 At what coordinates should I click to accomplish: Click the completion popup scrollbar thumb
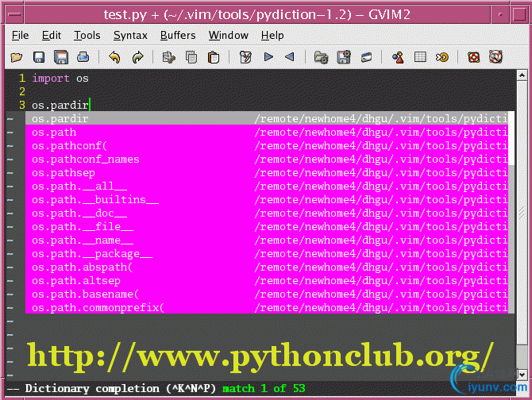[511, 138]
